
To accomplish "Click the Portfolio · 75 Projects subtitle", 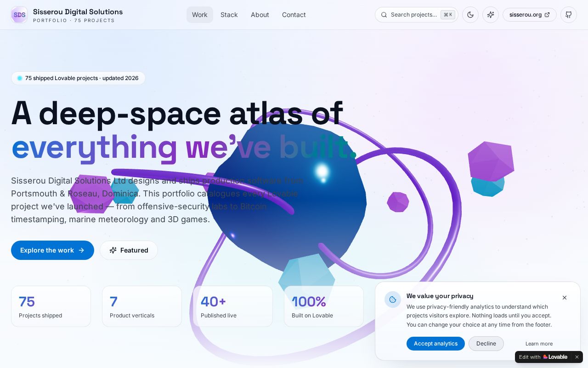I will tap(74, 21).
